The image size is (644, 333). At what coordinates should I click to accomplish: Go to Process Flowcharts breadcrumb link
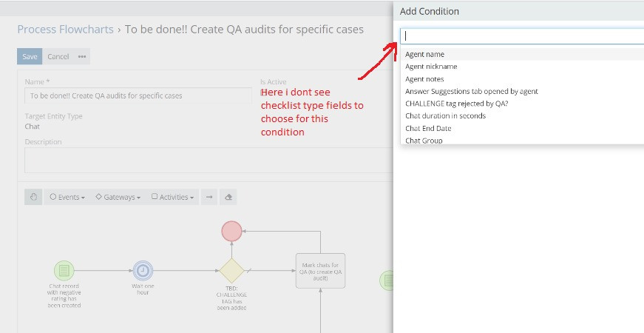[x=65, y=30]
